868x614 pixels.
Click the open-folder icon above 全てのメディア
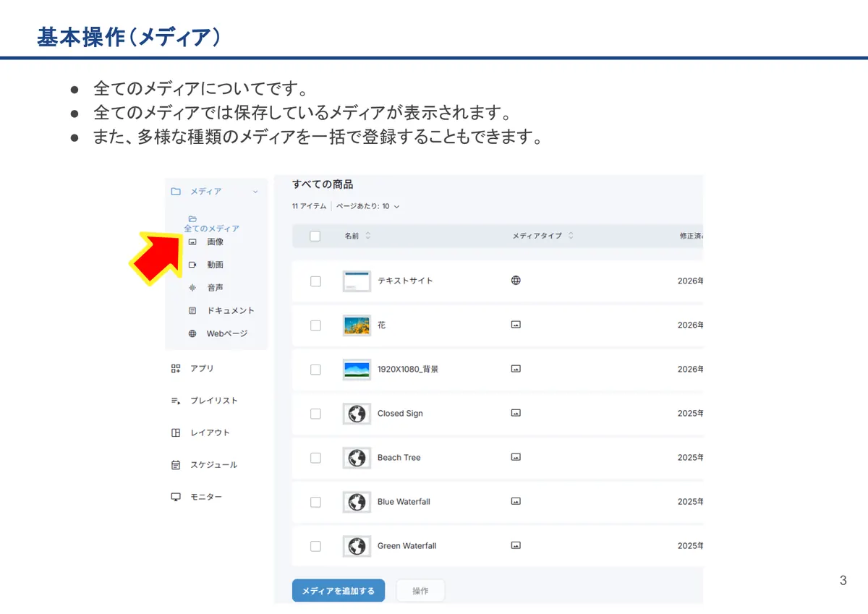coord(192,218)
